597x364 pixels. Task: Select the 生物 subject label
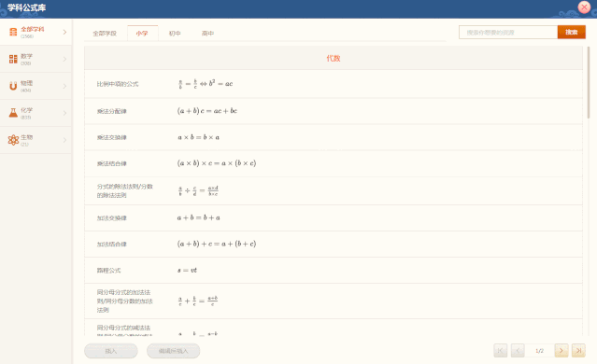pyautogui.click(x=27, y=137)
